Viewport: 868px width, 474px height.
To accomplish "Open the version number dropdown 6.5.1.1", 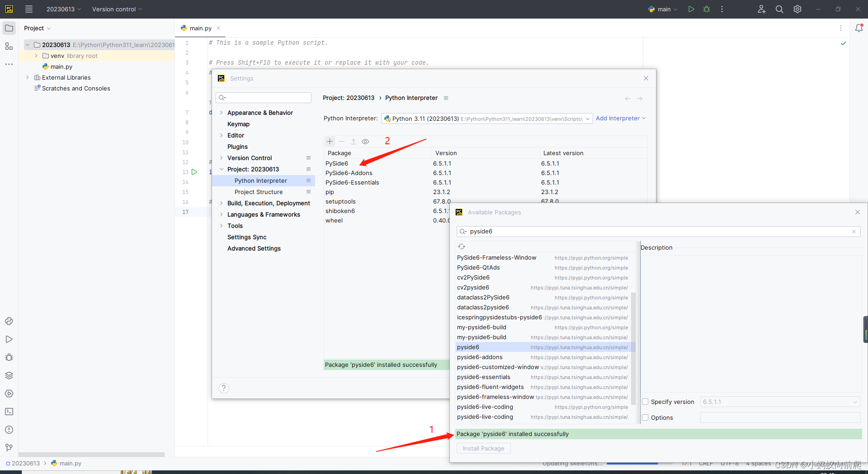I will (780, 402).
